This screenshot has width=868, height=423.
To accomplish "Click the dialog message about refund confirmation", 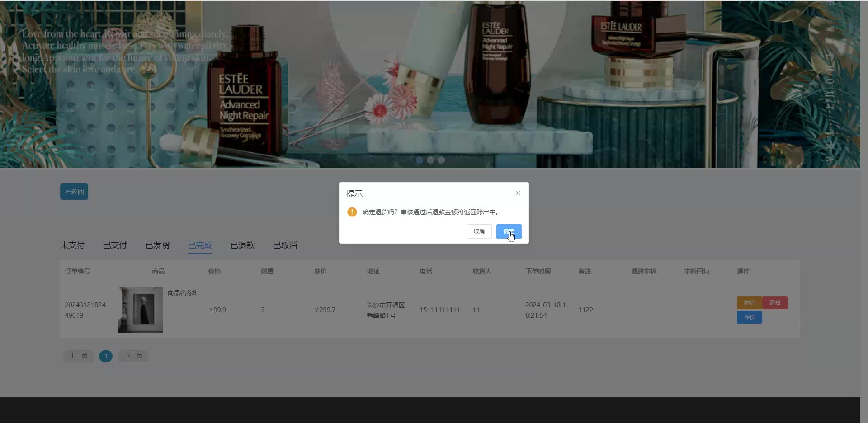I will pyautogui.click(x=431, y=212).
